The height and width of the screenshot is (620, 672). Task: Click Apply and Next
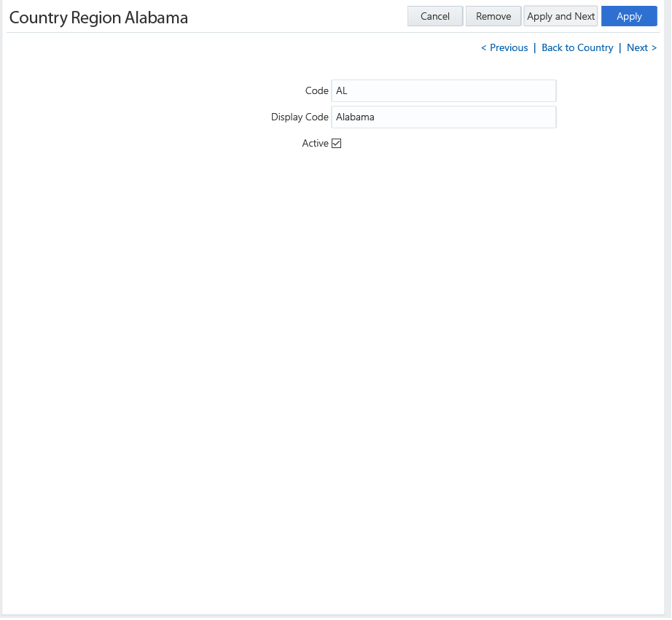point(560,16)
